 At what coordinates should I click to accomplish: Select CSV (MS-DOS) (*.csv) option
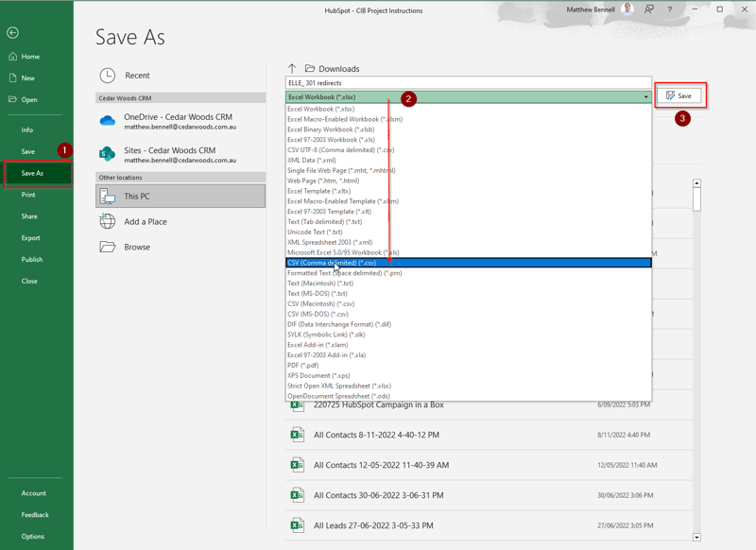468,314
